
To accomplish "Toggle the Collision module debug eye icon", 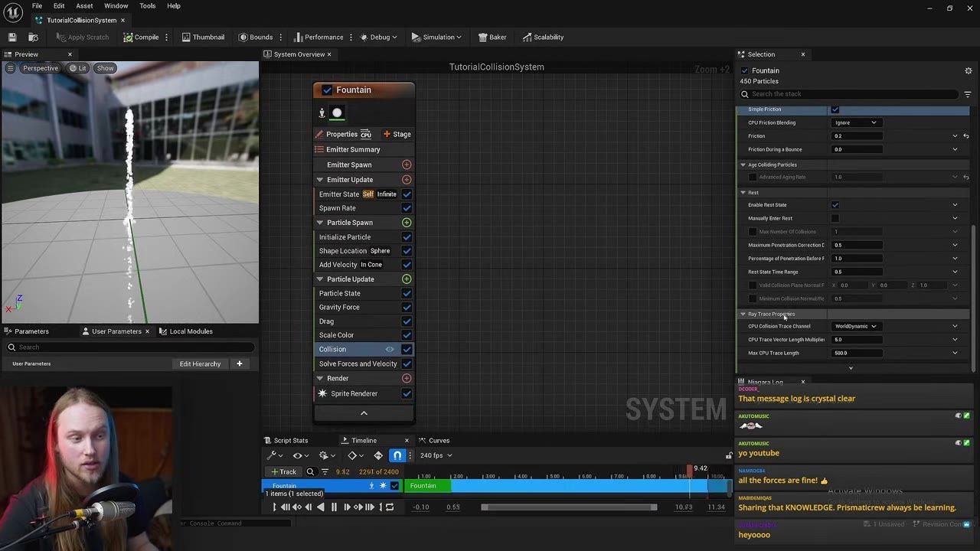I will pos(390,349).
